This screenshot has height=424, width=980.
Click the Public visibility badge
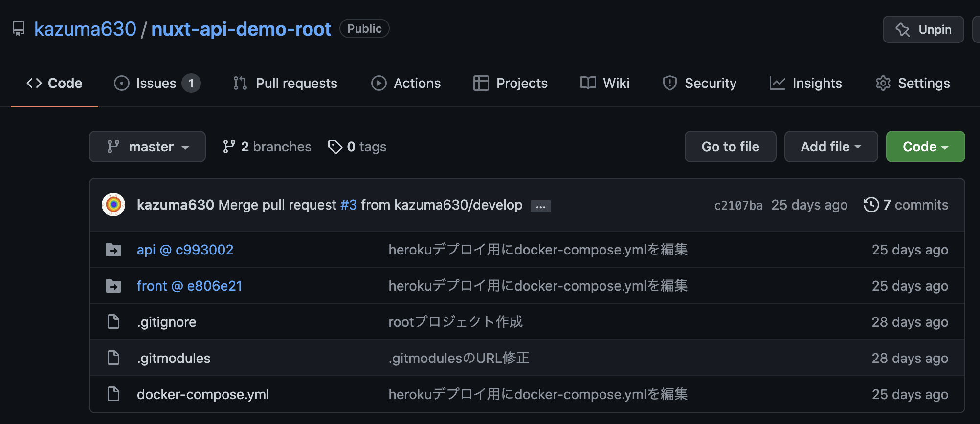coord(364,28)
